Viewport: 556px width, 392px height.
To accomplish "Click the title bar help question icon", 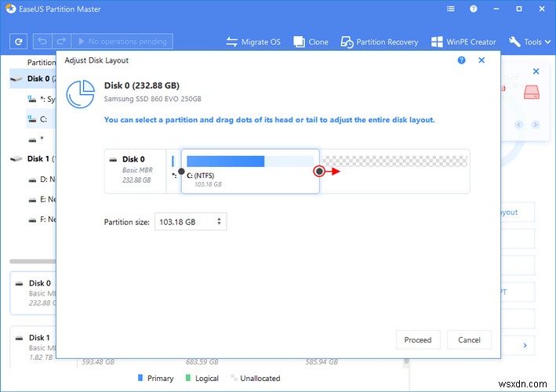I will [474, 9].
